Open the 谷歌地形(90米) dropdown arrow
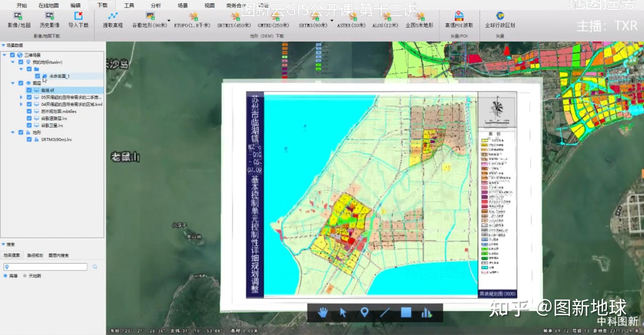 pos(169,21)
